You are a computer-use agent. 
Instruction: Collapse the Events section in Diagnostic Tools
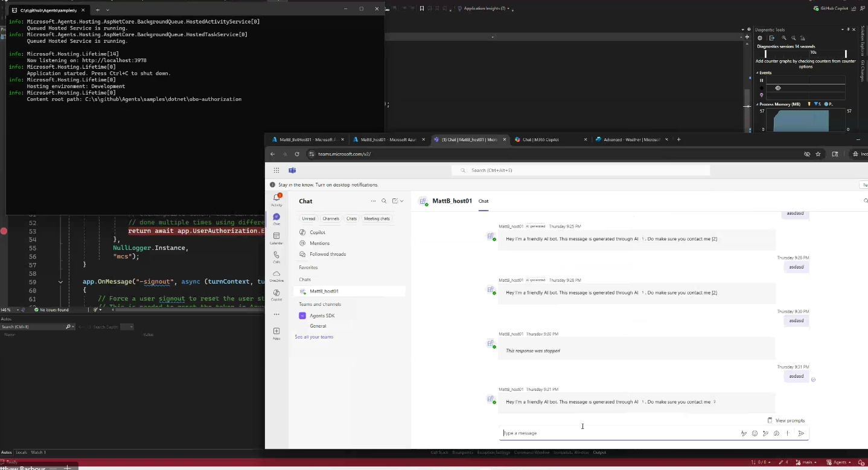coord(758,72)
